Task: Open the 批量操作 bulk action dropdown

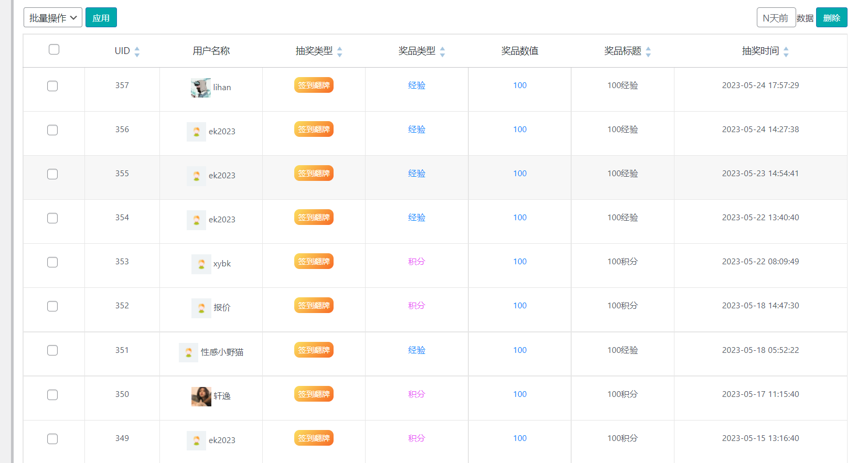Action: pos(53,17)
